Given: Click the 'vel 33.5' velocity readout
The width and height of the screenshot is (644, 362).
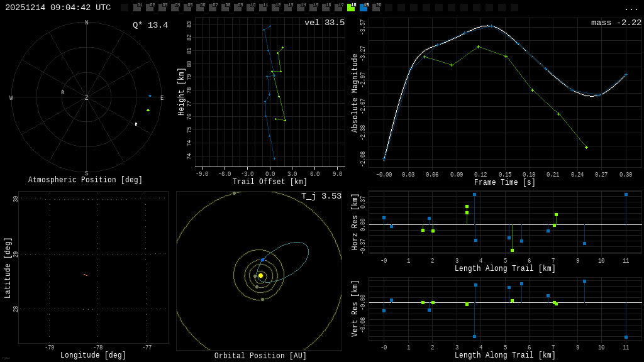Looking at the screenshot, I should tap(324, 23).
